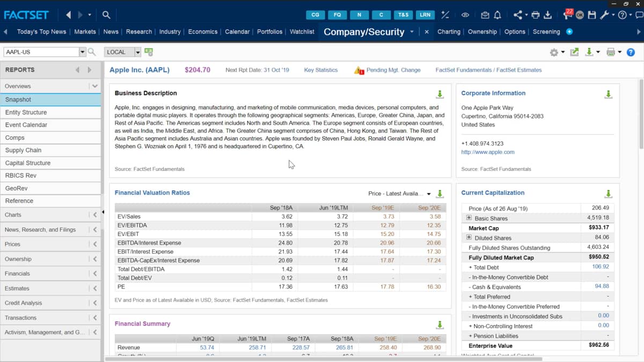The image size is (644, 362).
Task: Click the Pending Mgt. Change warning icon
Action: pos(359,70)
